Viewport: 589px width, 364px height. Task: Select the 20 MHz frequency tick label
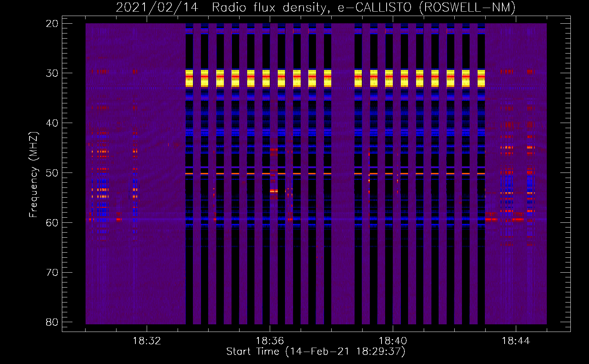click(52, 23)
